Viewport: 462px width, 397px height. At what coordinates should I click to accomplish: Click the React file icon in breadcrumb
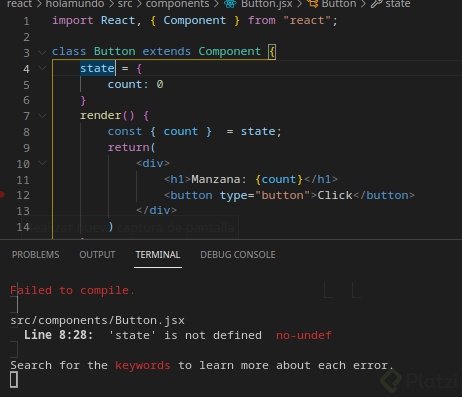[x=230, y=4]
